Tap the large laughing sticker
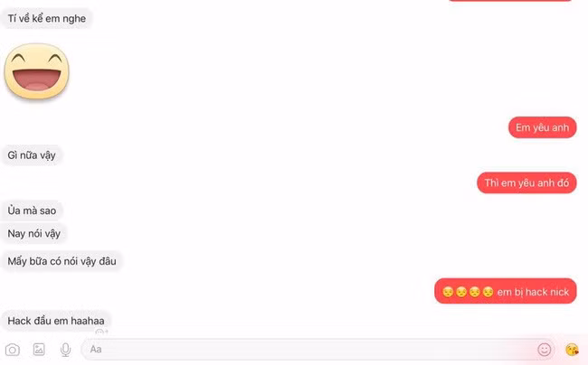This screenshot has height=365, width=588. tap(37, 71)
